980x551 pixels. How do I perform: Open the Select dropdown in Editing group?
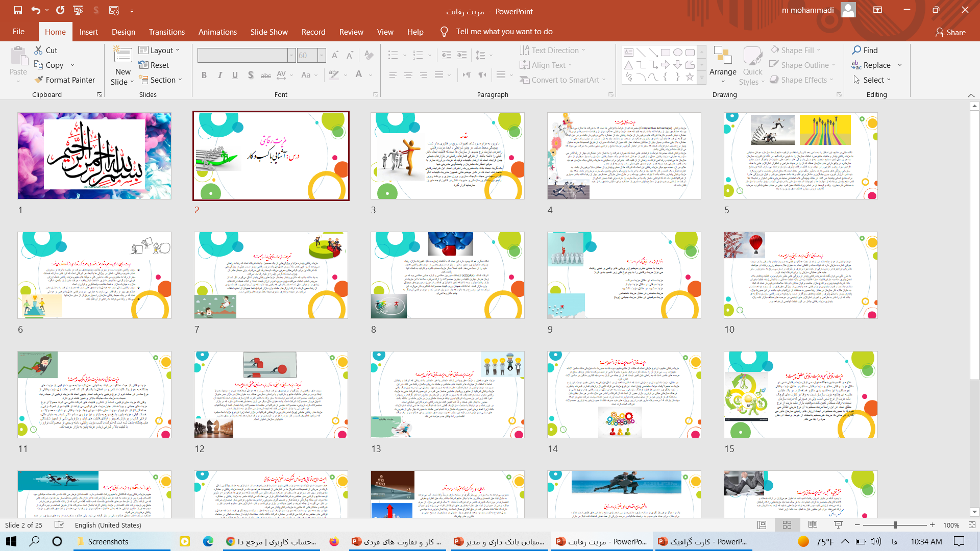click(872, 80)
